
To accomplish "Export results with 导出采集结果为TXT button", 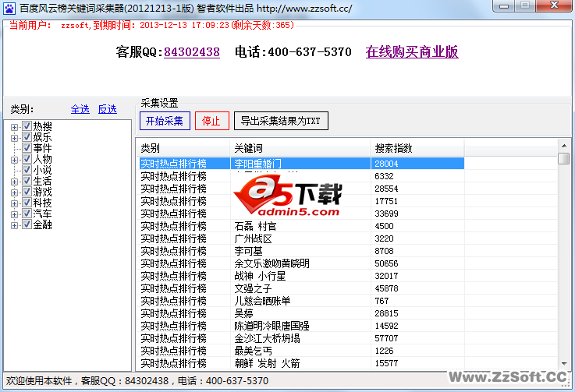I will coord(281,121).
